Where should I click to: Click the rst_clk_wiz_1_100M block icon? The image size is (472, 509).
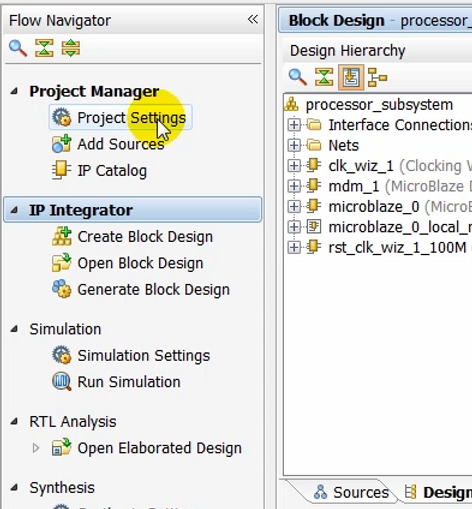click(314, 247)
